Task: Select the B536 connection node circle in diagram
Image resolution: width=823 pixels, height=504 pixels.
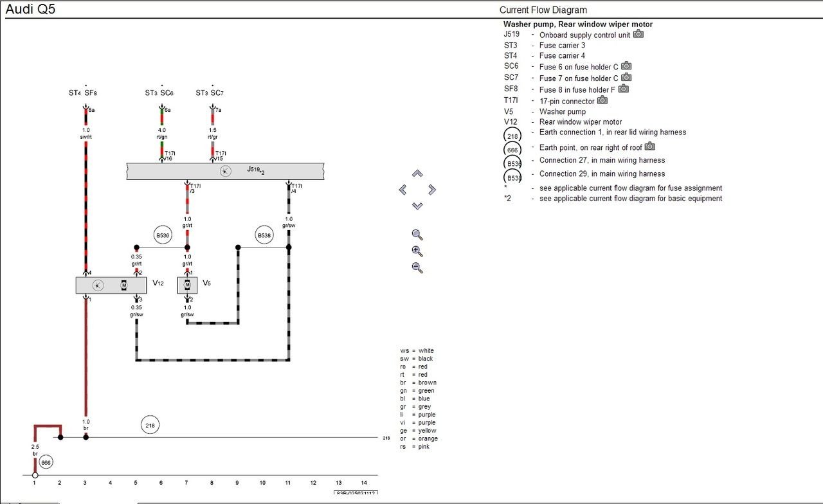Action: [163, 235]
